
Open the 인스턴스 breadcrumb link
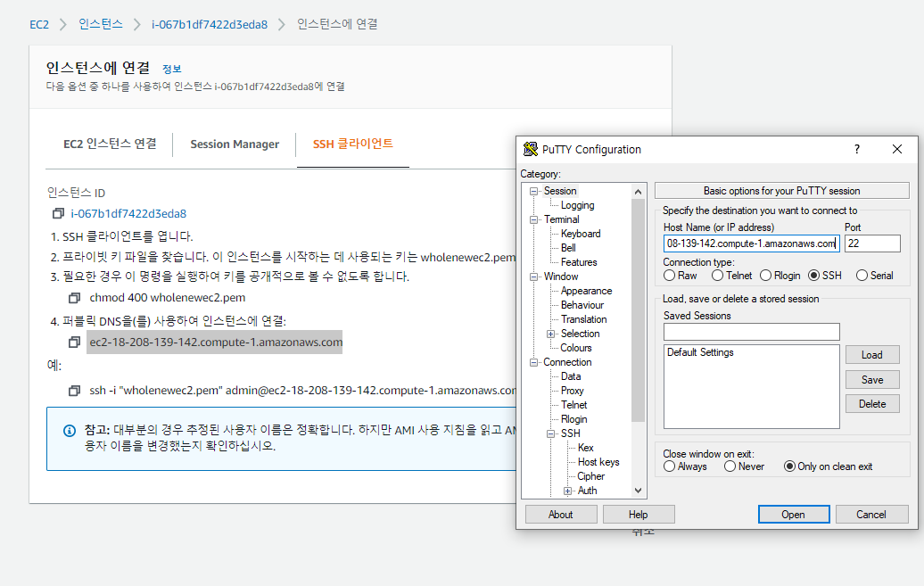100,24
